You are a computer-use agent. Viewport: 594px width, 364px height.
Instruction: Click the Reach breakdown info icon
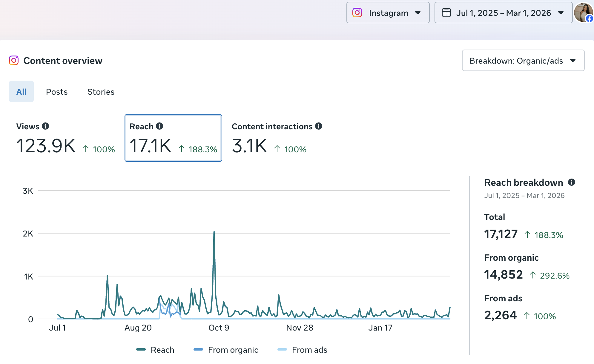(572, 182)
